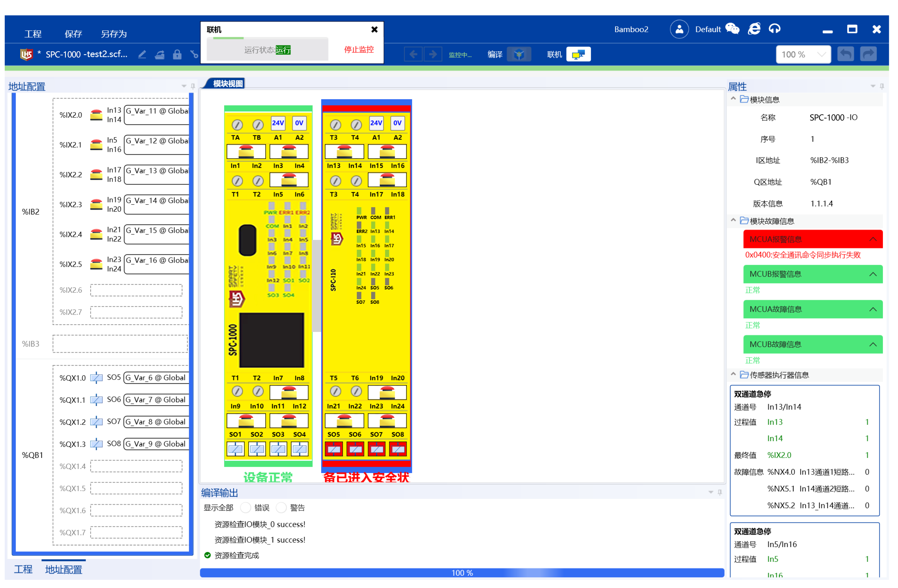The image size is (898, 588).
Task: Open address configuration panel options arrow
Action: pos(184,86)
